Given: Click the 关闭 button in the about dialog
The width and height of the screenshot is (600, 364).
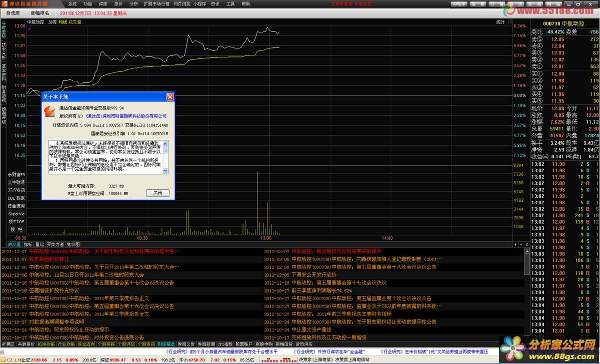Looking at the screenshot, I should click(x=158, y=193).
